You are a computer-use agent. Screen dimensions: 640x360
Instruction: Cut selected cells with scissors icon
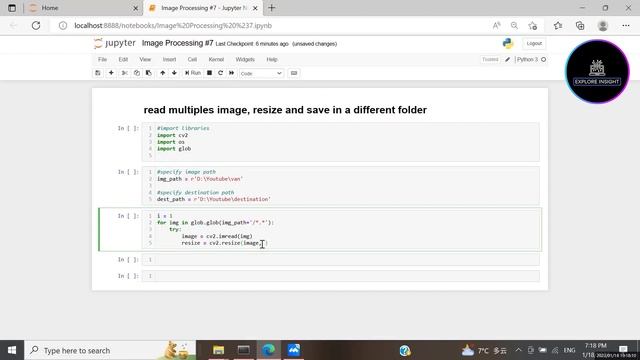click(125, 73)
